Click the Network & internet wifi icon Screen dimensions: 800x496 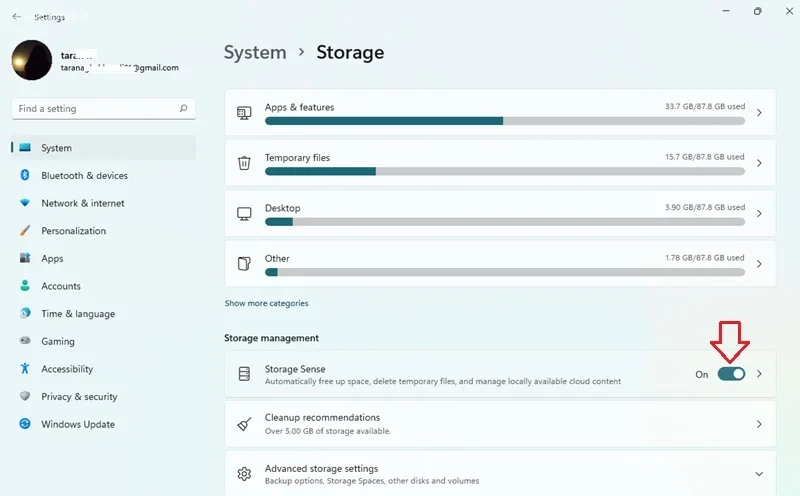click(24, 203)
